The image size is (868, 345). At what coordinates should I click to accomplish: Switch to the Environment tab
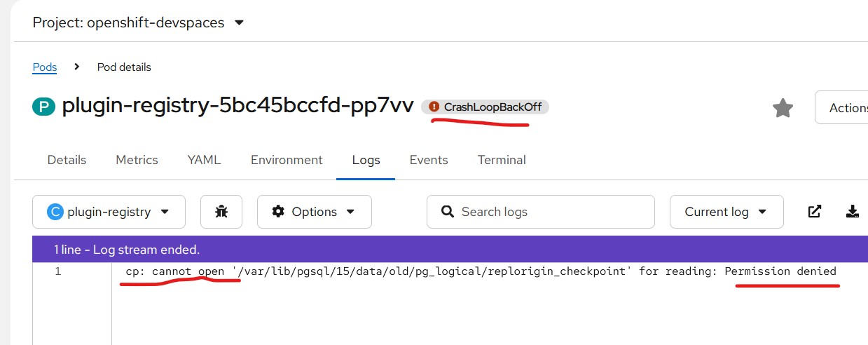pyautogui.click(x=287, y=160)
